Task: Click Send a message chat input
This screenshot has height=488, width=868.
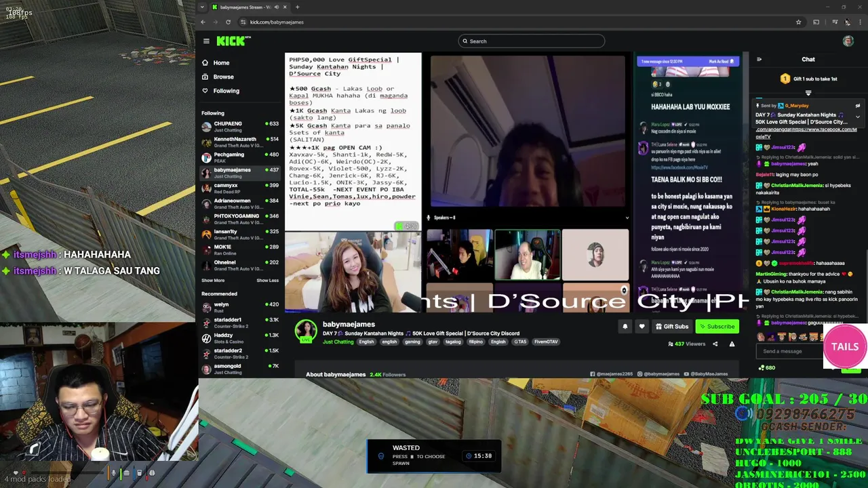Action: pyautogui.click(x=790, y=351)
